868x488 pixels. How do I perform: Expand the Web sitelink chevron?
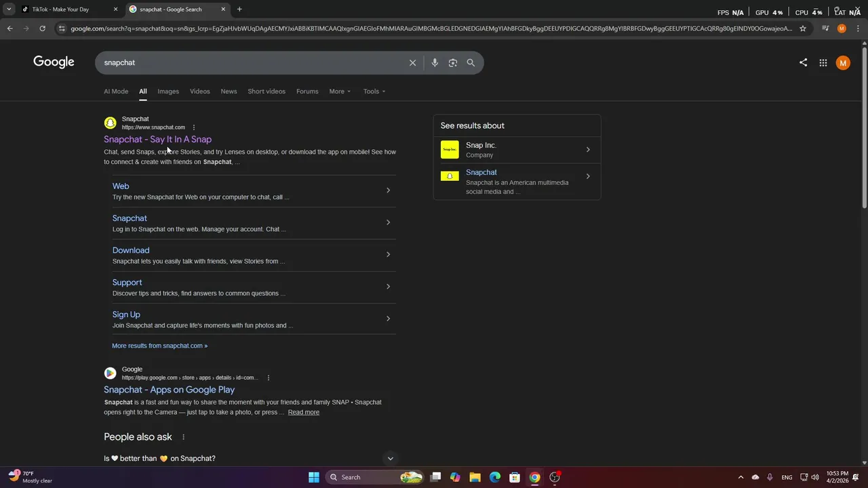pos(388,190)
